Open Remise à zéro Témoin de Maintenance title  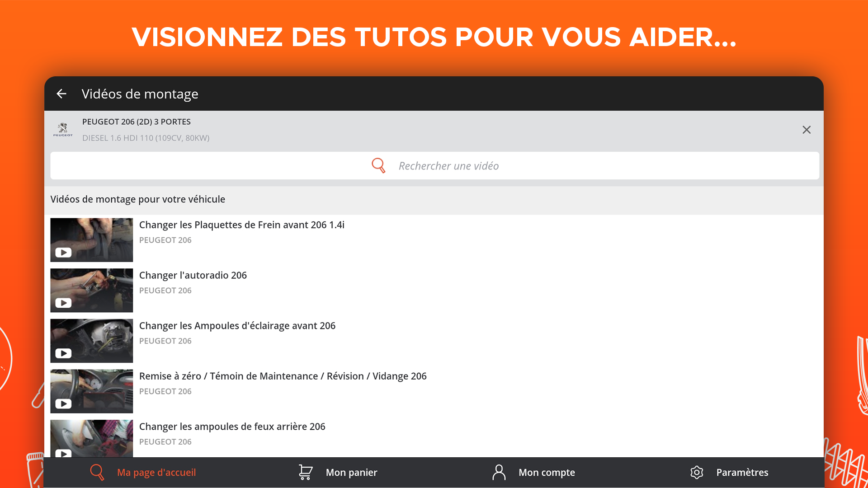coord(283,376)
